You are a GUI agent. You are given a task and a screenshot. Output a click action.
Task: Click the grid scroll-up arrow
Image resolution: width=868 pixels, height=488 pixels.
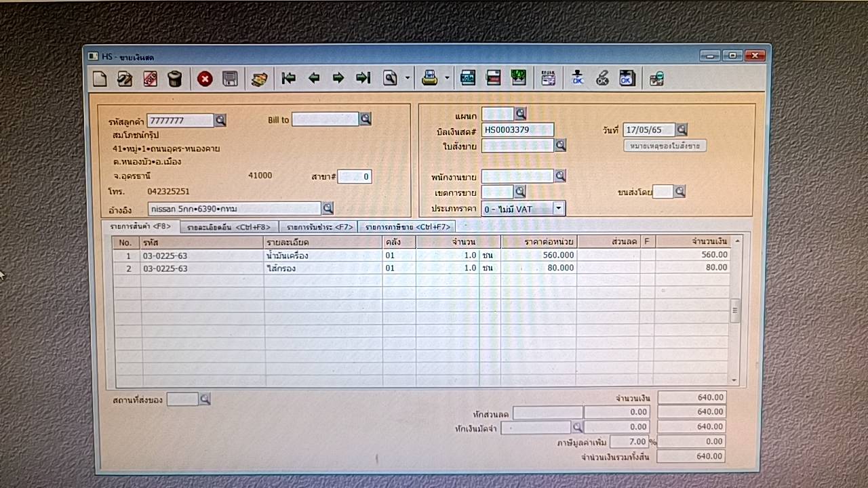pos(736,240)
